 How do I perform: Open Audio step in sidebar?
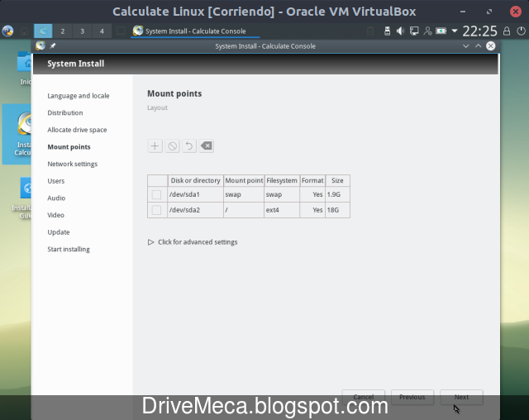[56, 198]
